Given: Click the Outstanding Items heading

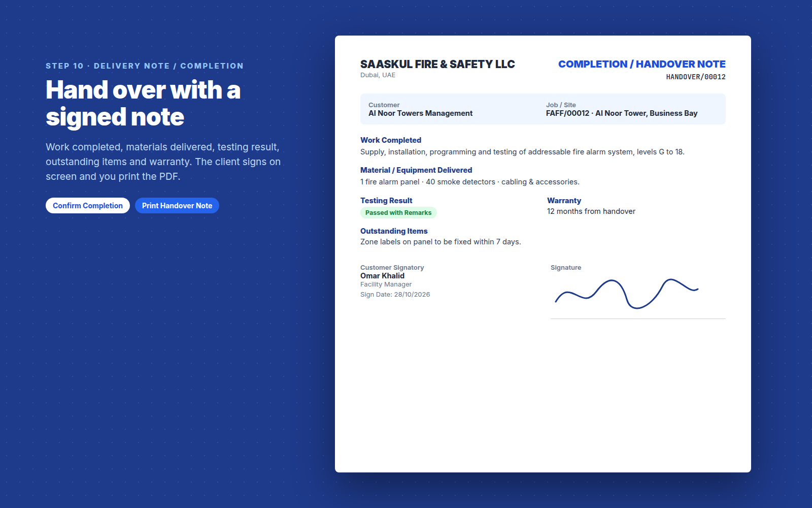Looking at the screenshot, I should [394, 231].
